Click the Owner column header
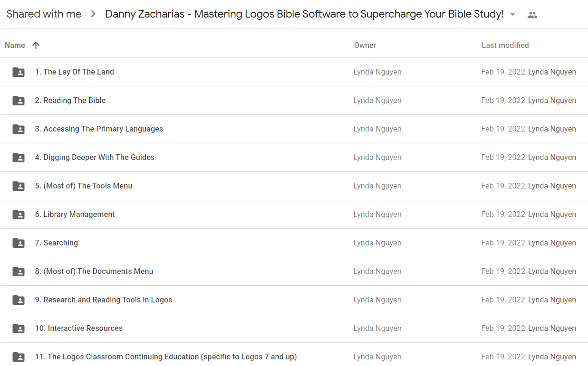The width and height of the screenshot is (588, 366). (365, 46)
